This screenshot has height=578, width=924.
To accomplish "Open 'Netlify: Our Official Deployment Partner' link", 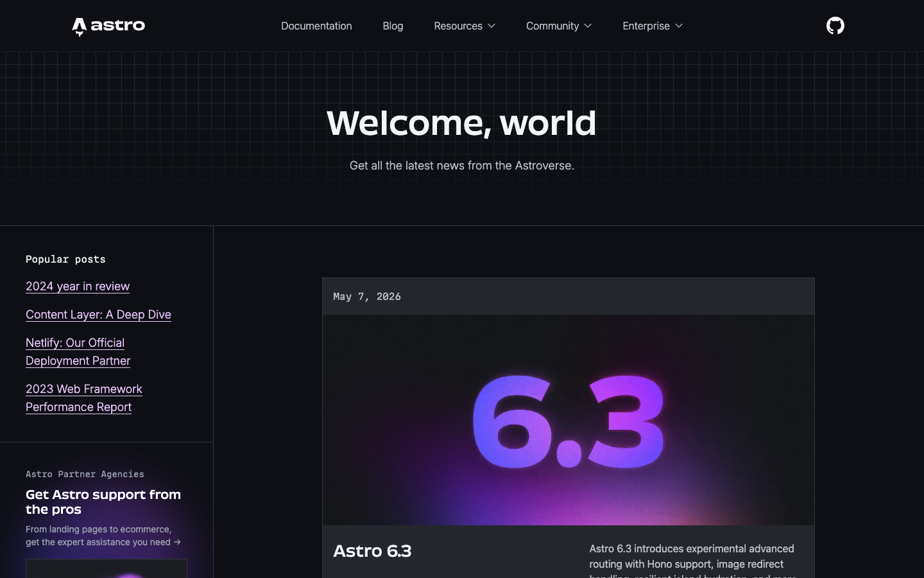I will (x=78, y=352).
